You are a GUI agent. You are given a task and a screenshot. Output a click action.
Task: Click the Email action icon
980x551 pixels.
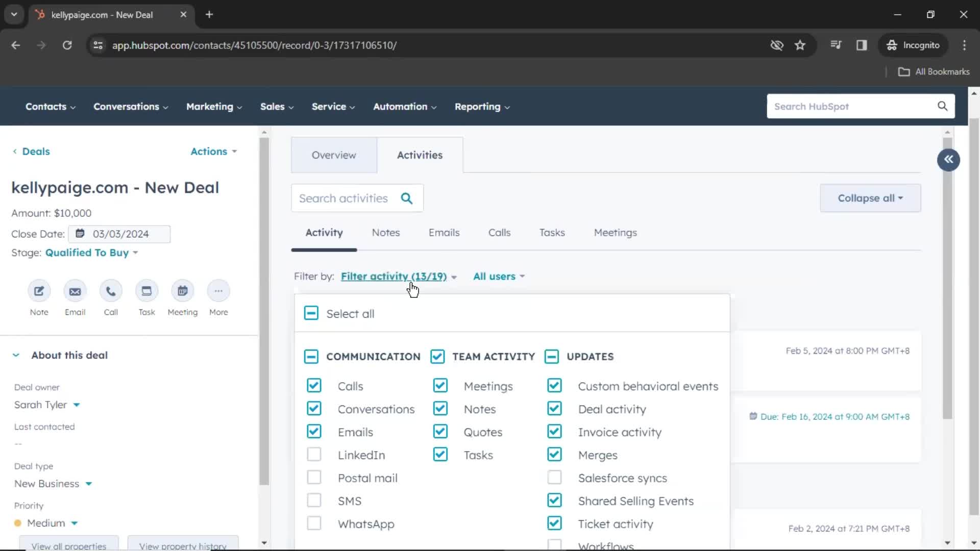point(75,291)
